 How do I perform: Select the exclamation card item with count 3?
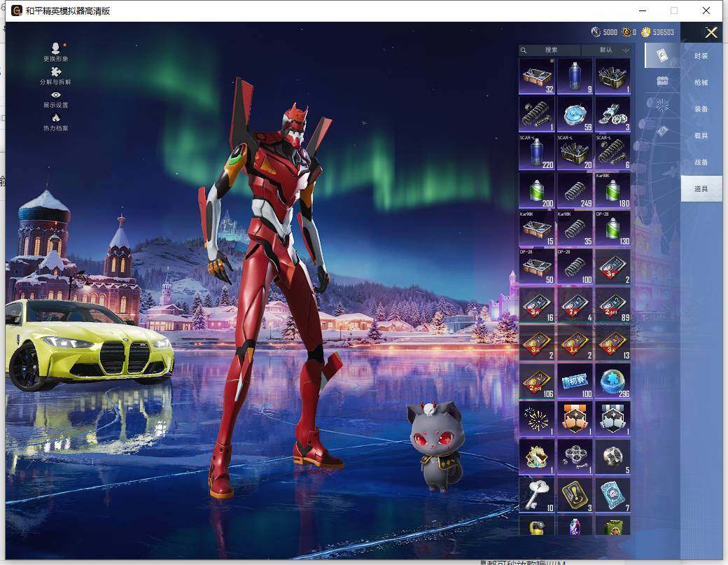575,495
